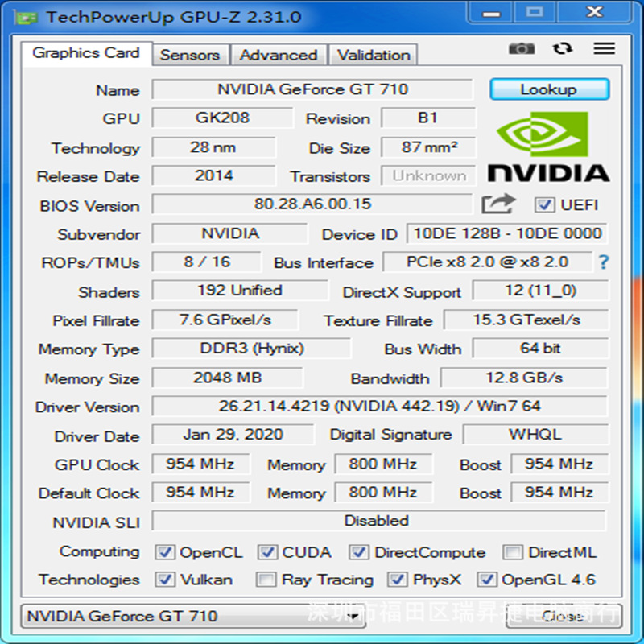The image size is (644, 644).
Task: Click the question mark beside Bus Interface
Action: [603, 262]
